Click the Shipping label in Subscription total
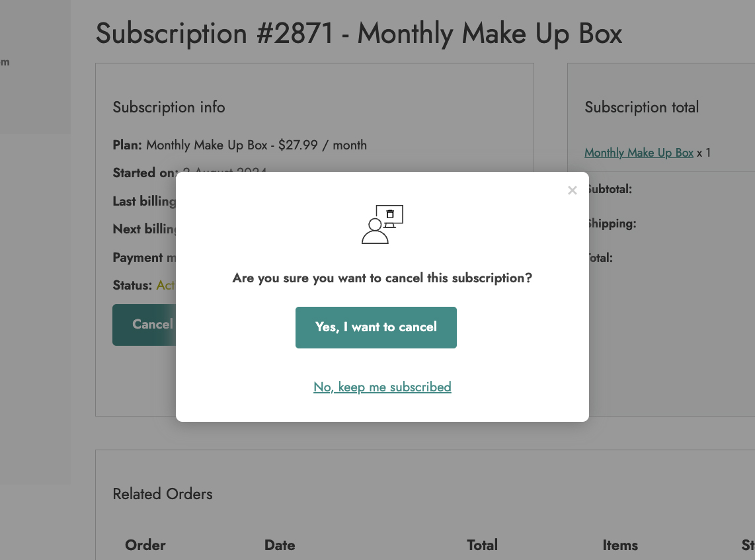755x560 pixels. 612,223
